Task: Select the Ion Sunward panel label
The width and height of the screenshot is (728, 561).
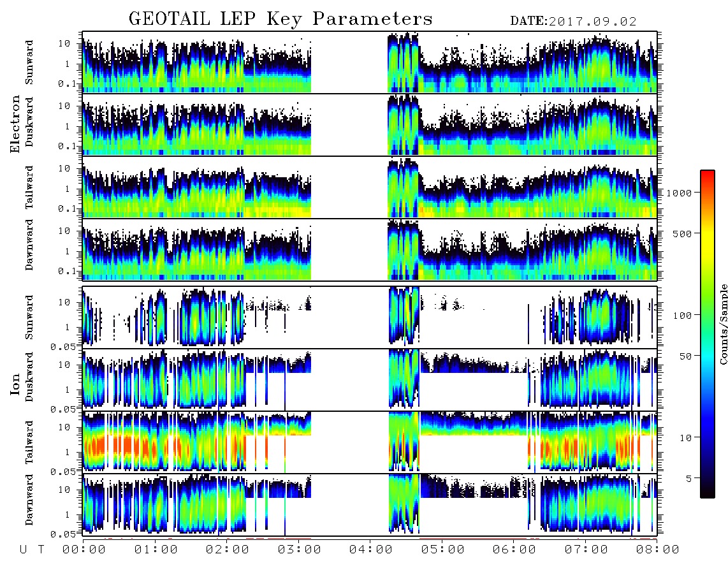Action: pyautogui.click(x=29, y=317)
